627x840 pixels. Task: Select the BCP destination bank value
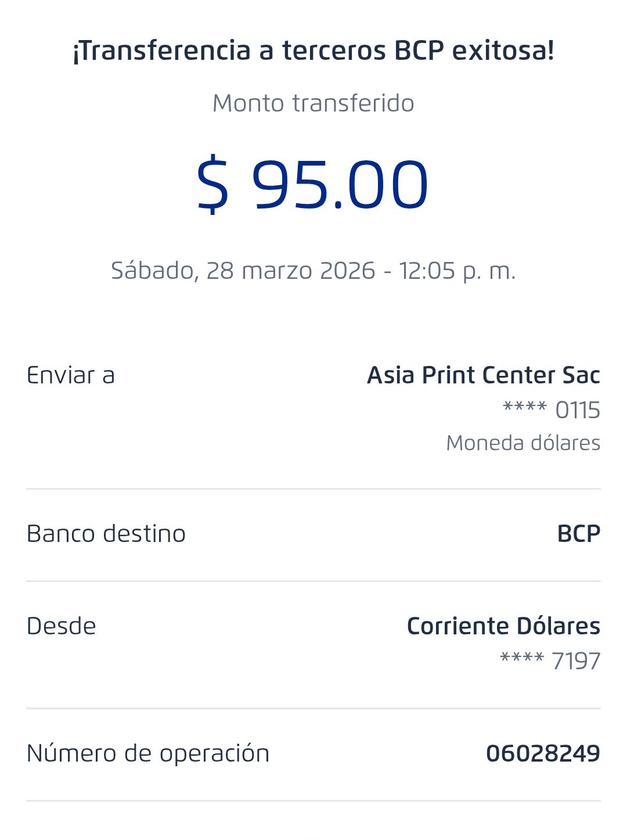(578, 534)
